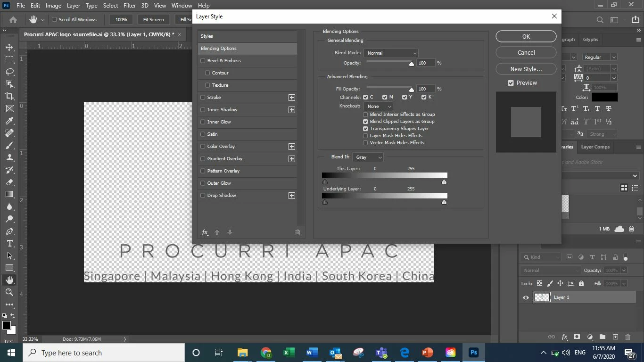Open the Regular font style dropdown
This screenshot has width=644, height=362.
[x=600, y=57]
